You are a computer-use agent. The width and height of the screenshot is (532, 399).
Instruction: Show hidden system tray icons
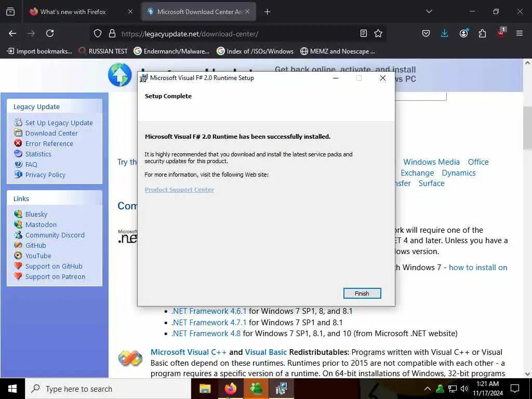[428, 389]
